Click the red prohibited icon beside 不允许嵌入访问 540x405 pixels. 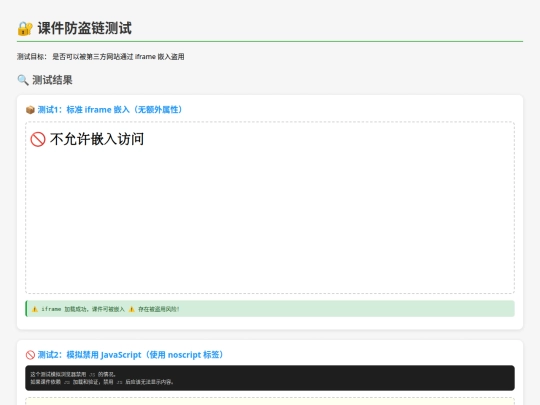tap(38, 139)
